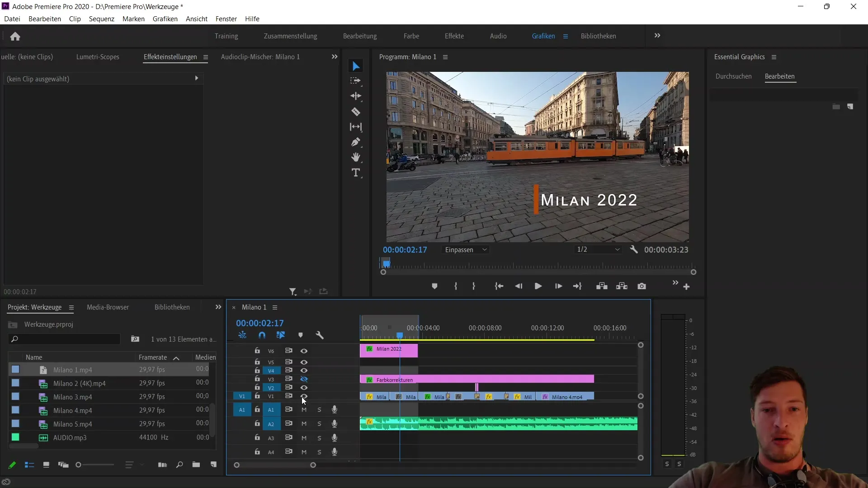Open Einpassen zoom level dropdown
The image size is (868, 488).
(466, 250)
